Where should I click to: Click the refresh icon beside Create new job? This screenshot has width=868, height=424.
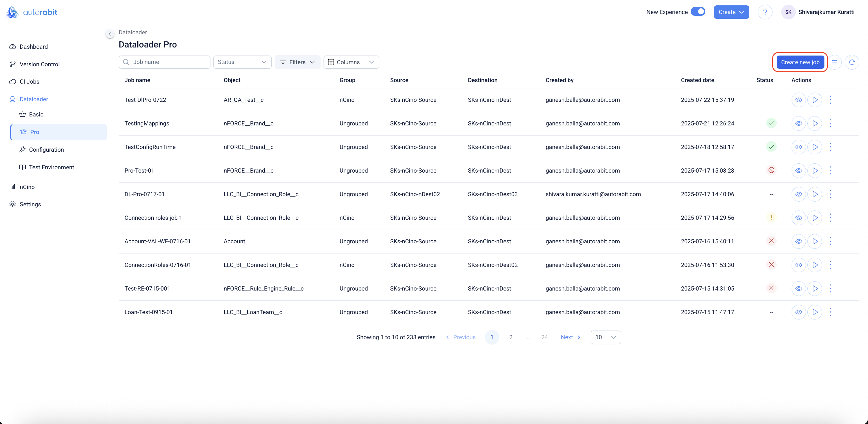click(852, 62)
